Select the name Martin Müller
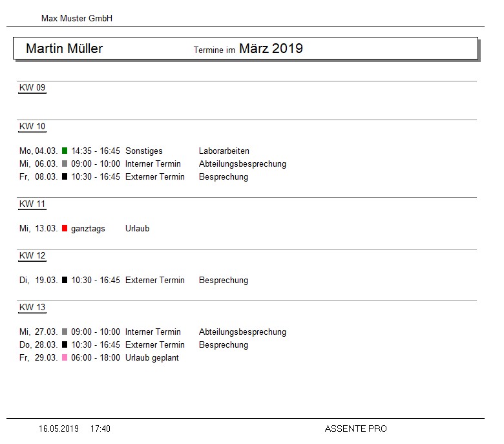 click(64, 48)
